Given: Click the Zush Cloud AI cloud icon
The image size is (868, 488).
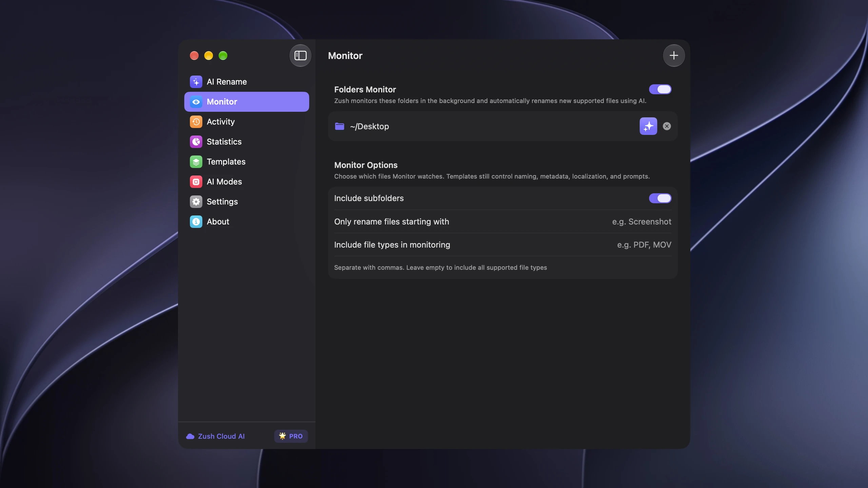Looking at the screenshot, I should tap(190, 436).
